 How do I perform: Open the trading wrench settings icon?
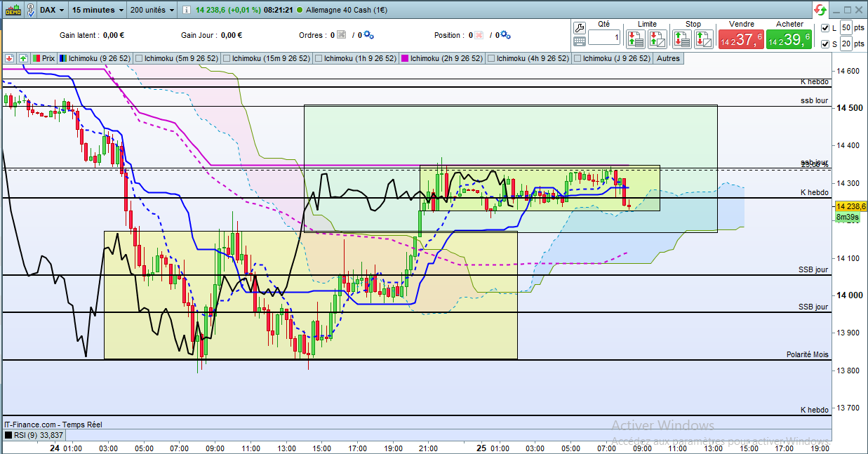tap(580, 28)
